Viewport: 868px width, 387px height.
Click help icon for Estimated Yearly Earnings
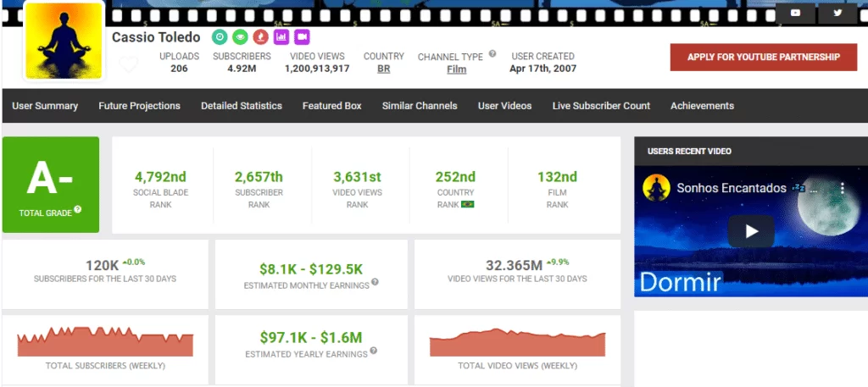click(x=373, y=351)
